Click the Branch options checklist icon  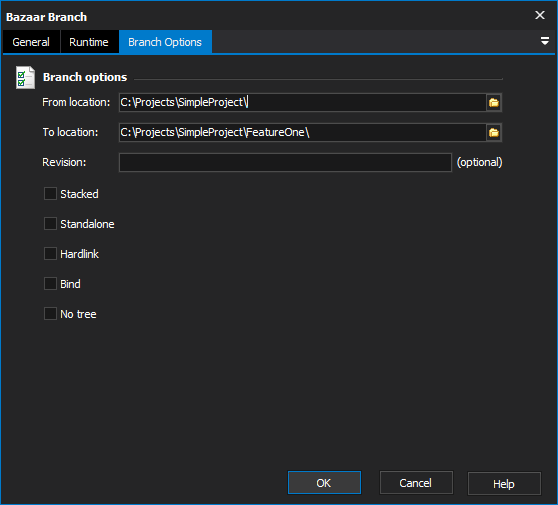tap(25, 78)
